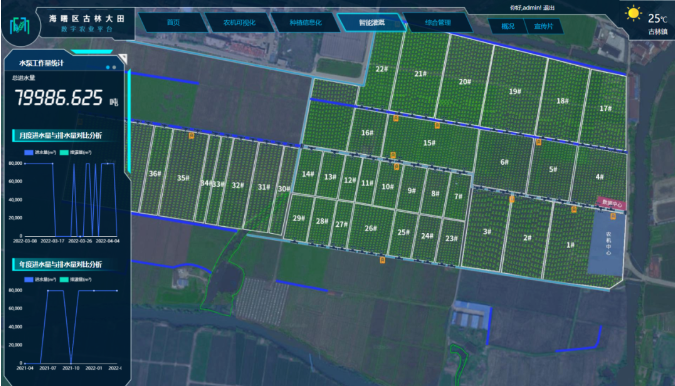
Task: Open the 农机可视化 tab
Action: tap(239, 22)
